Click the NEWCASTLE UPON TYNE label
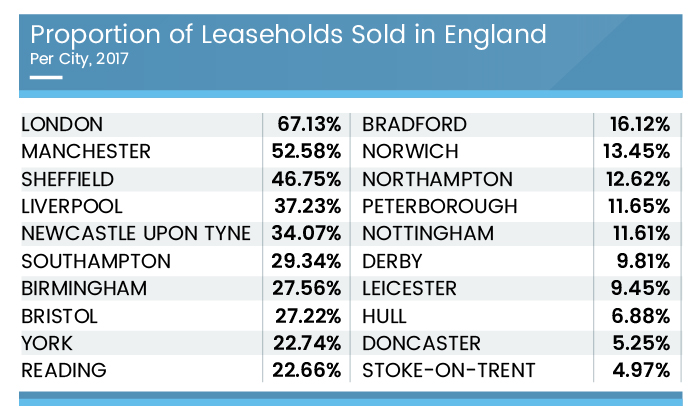Viewport: 700px width, 420px height. [135, 234]
